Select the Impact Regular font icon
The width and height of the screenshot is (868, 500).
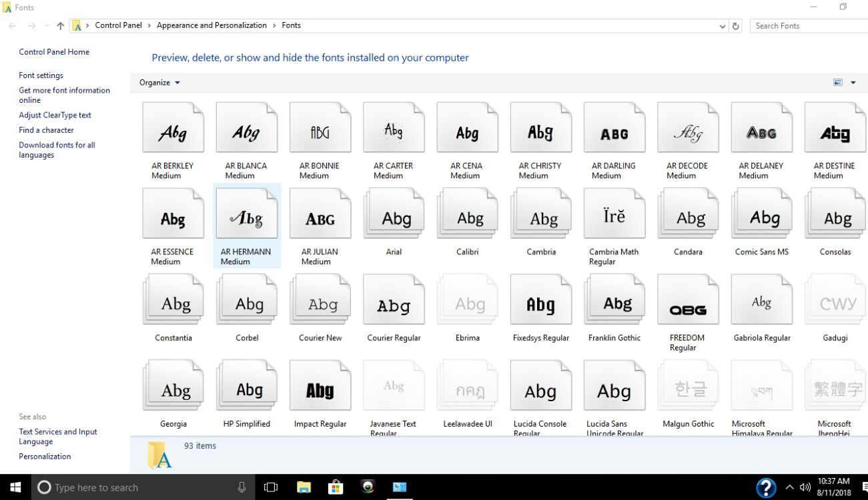320,386
